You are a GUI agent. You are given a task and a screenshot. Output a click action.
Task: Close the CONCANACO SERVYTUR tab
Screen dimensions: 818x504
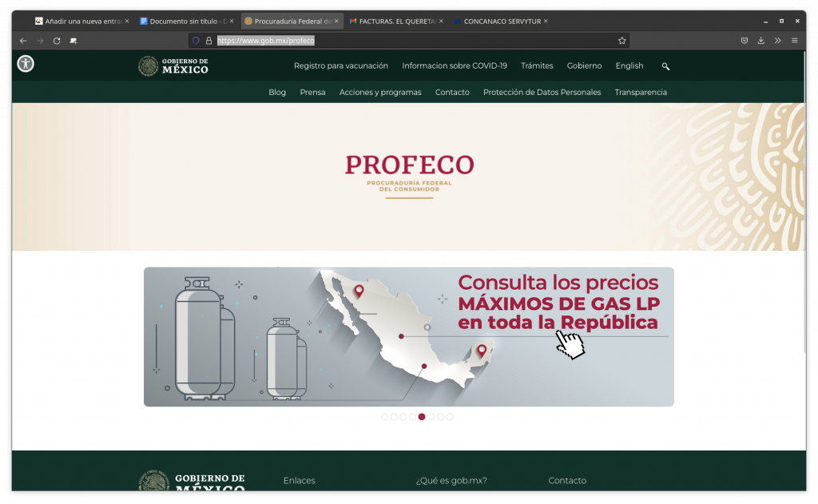(546, 21)
